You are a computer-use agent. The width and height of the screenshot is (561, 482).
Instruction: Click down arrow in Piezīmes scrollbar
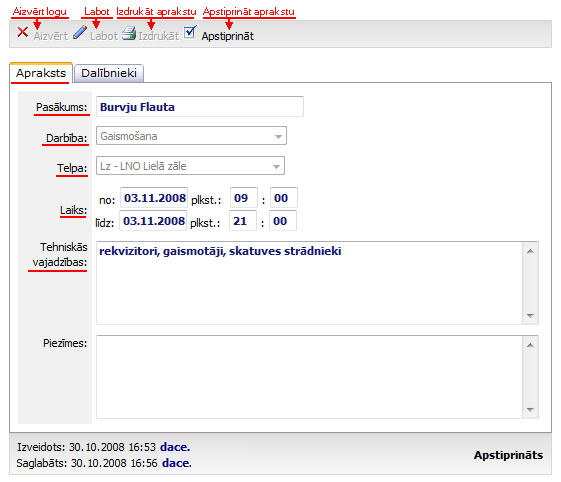coord(530,409)
